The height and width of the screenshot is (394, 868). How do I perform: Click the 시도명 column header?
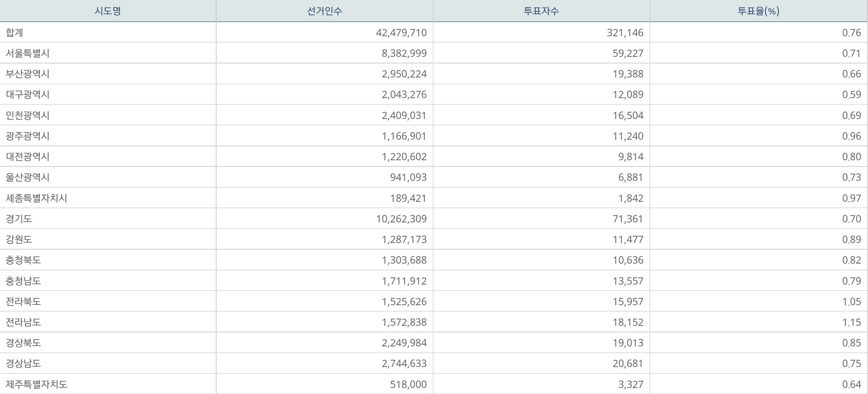coord(108,11)
